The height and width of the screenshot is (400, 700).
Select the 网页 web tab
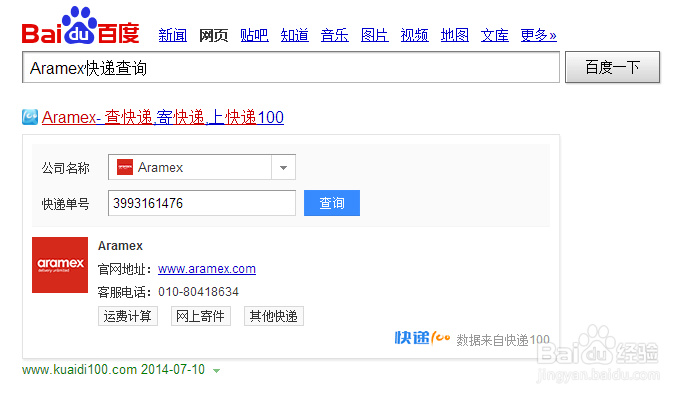213,35
